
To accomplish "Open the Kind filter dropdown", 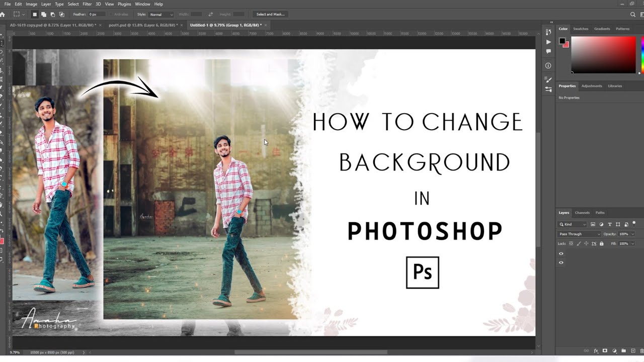I will tap(573, 224).
